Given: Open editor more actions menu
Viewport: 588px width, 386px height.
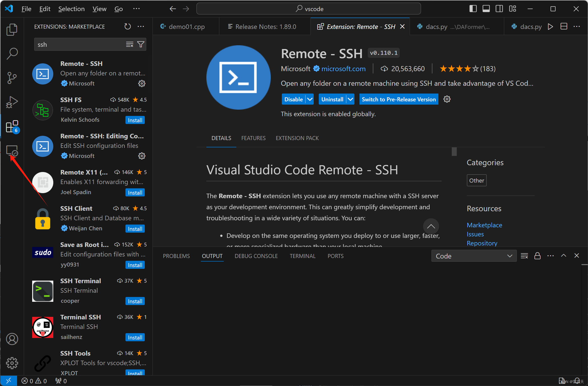Looking at the screenshot, I should [577, 26].
